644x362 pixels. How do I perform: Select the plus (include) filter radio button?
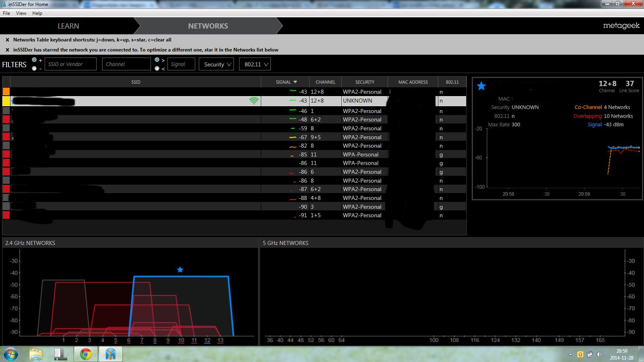tap(34, 60)
